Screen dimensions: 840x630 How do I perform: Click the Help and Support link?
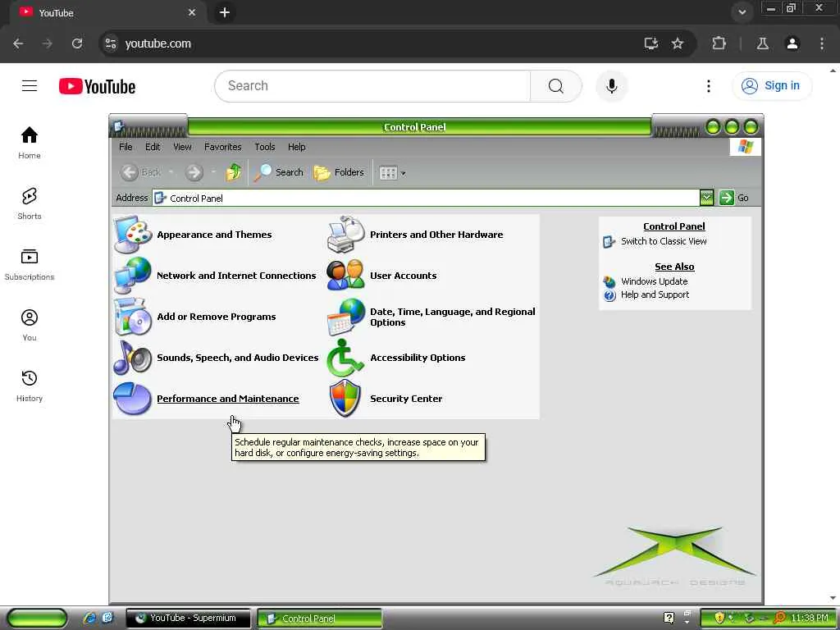tap(655, 294)
